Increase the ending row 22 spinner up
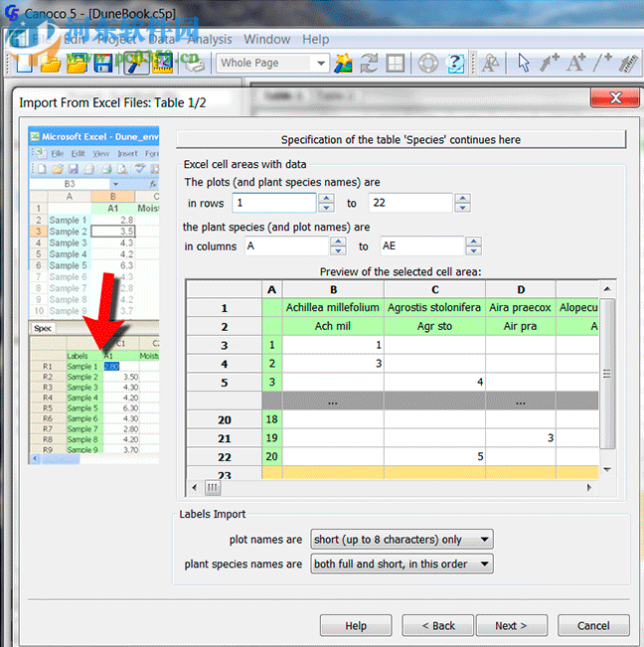This screenshot has width=644, height=647. [462, 198]
